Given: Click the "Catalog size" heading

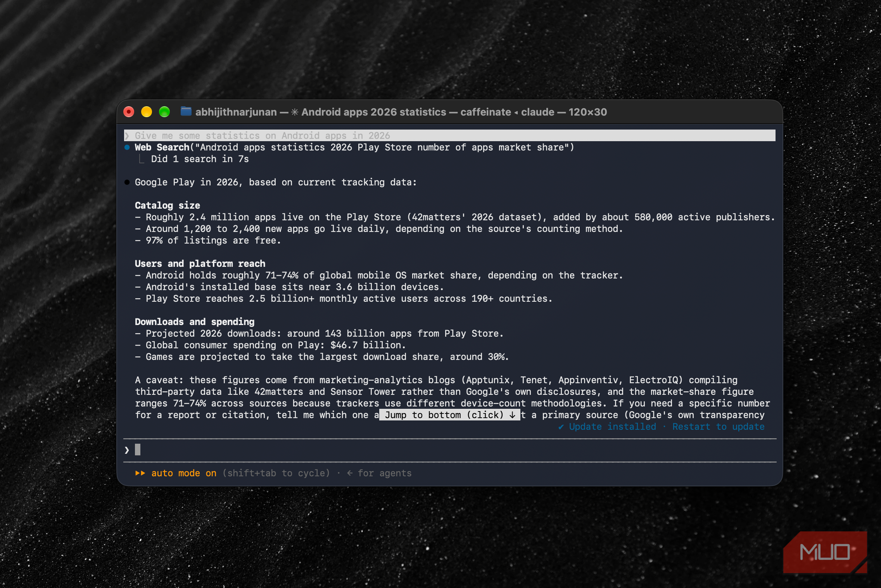Looking at the screenshot, I should click(x=168, y=206).
